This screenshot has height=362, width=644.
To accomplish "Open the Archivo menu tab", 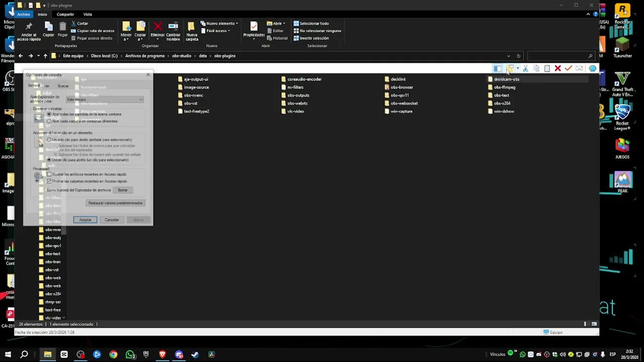I will click(24, 14).
